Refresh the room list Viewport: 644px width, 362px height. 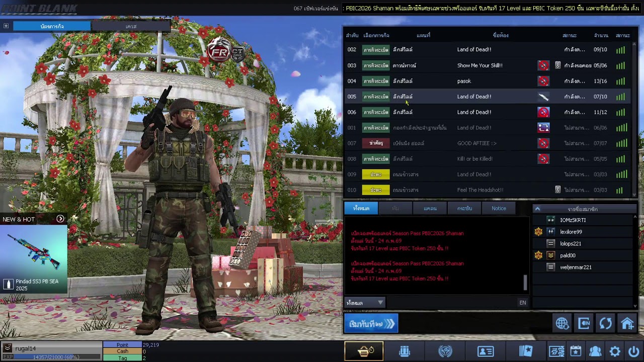coord(605,323)
